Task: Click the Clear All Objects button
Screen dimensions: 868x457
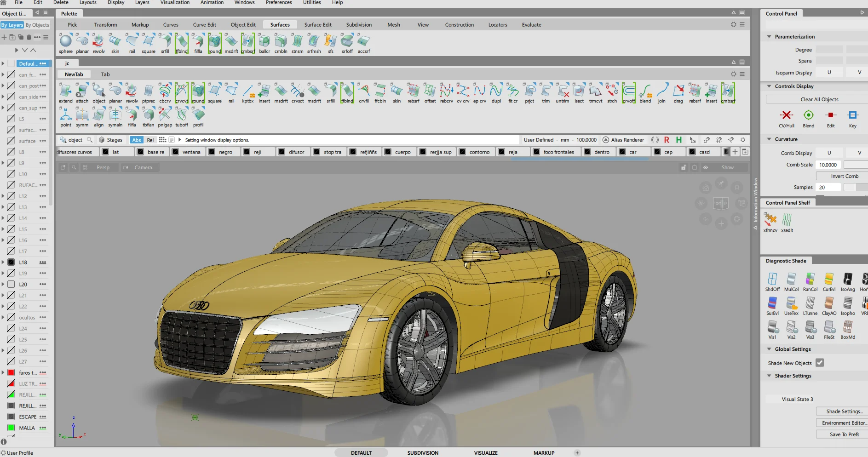Action: coord(819,99)
